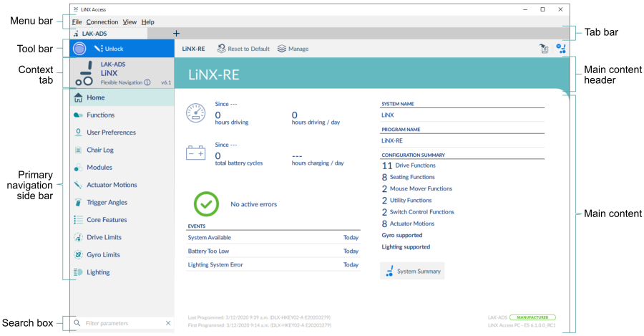Add a new tab with the plus button

point(176,33)
